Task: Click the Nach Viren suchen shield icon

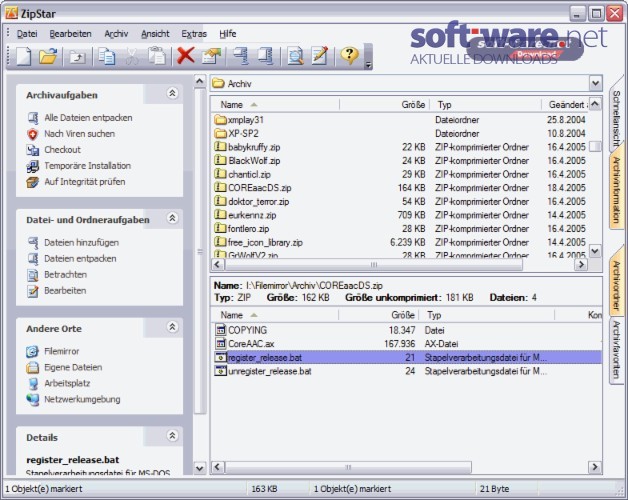Action: coord(33,134)
